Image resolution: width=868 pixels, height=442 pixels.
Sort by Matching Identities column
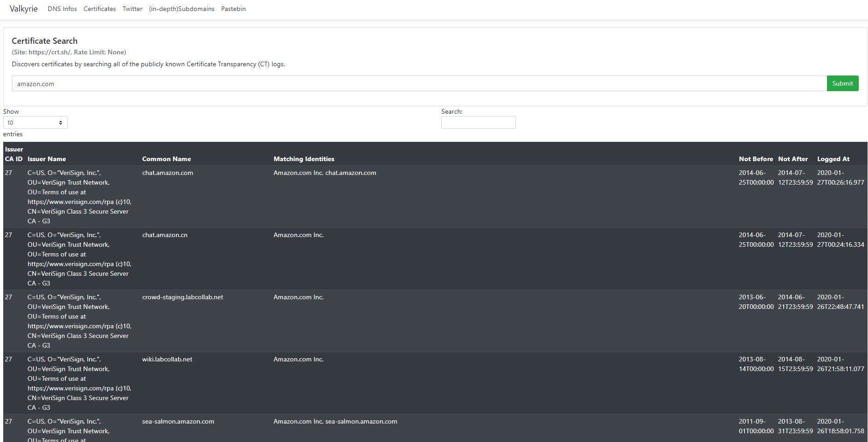point(304,159)
